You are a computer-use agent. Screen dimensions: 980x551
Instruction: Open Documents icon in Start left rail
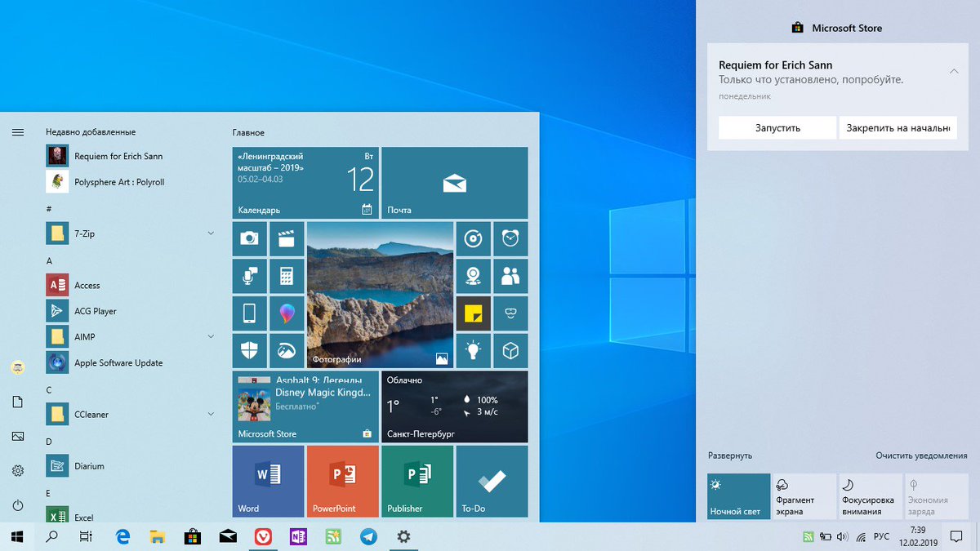[x=18, y=402]
